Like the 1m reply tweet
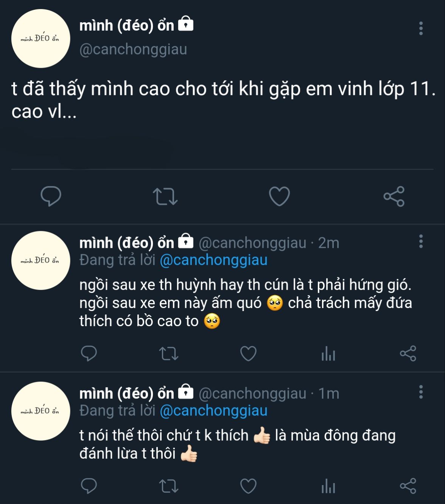This screenshot has height=504, width=445. 249,486
